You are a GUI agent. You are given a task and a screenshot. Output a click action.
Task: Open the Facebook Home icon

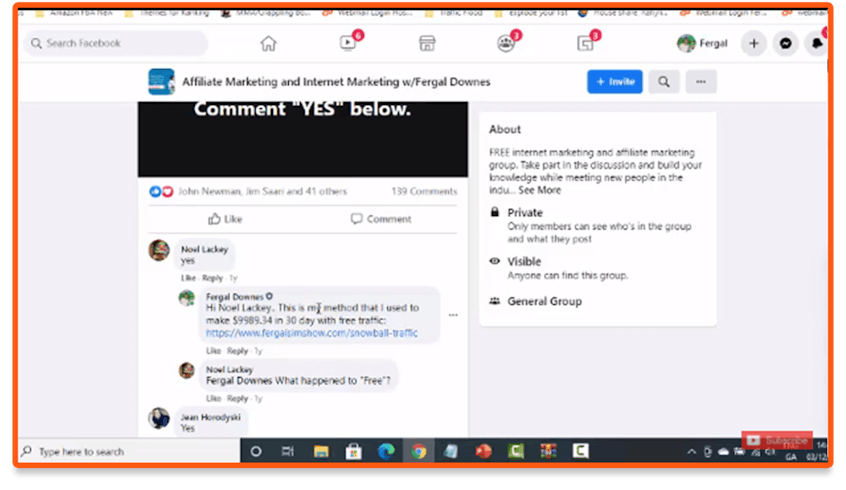[x=268, y=43]
